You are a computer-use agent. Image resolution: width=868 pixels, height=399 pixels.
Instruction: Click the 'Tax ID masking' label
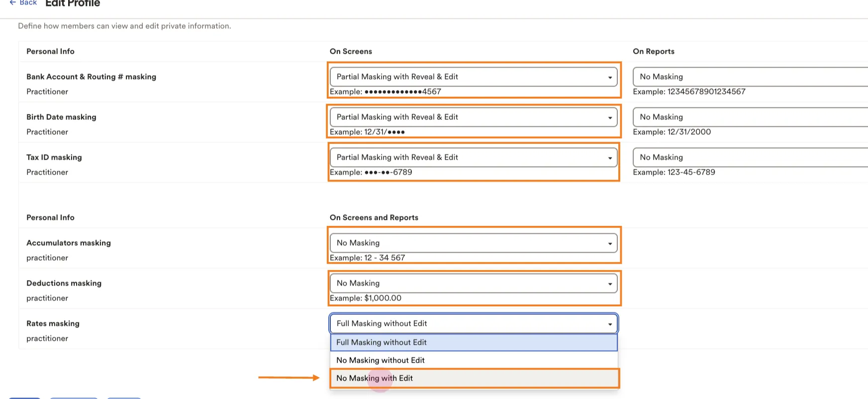(x=54, y=157)
